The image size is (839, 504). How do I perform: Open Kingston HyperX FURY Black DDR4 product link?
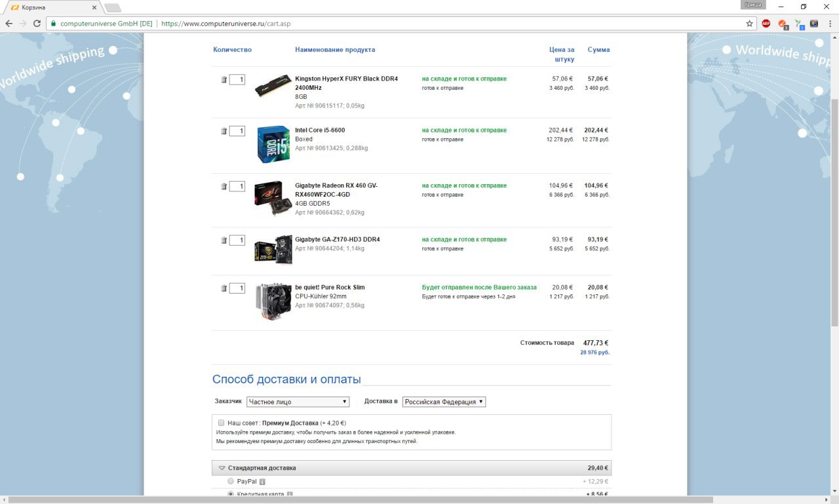(347, 83)
